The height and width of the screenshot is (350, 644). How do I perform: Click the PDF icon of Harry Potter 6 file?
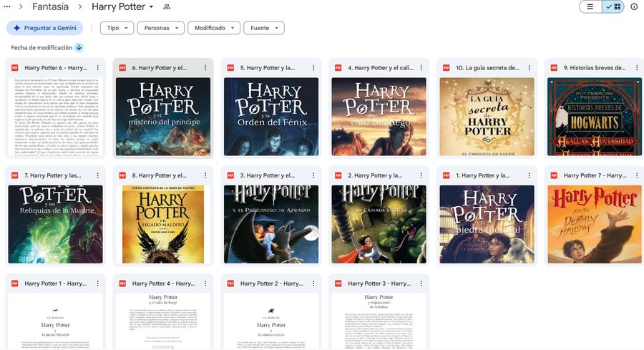point(15,68)
